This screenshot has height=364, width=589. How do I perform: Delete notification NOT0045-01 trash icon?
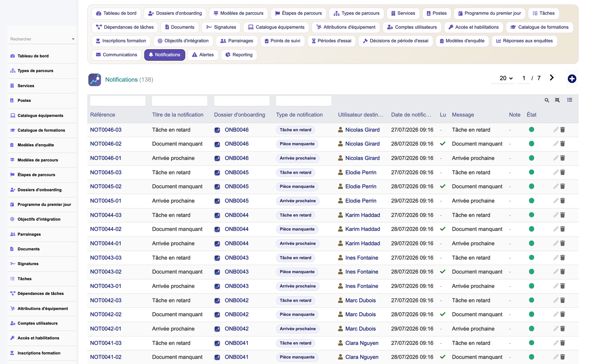click(563, 201)
